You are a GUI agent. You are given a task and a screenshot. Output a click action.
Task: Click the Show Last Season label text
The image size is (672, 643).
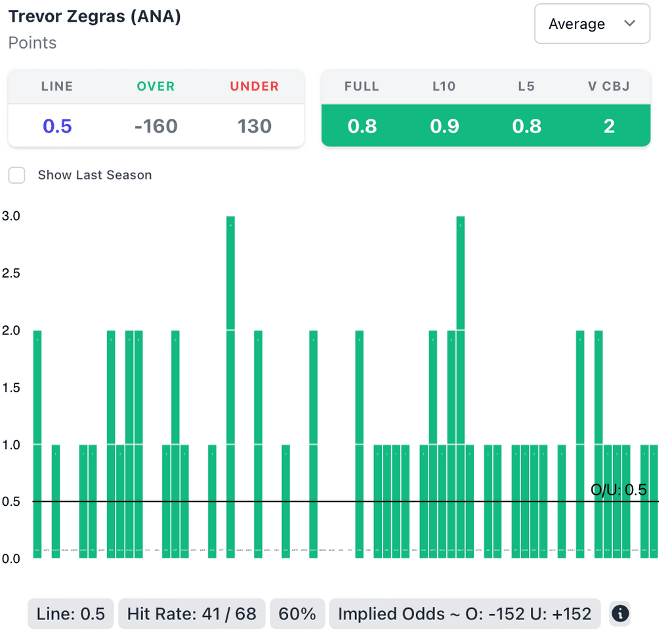click(94, 175)
